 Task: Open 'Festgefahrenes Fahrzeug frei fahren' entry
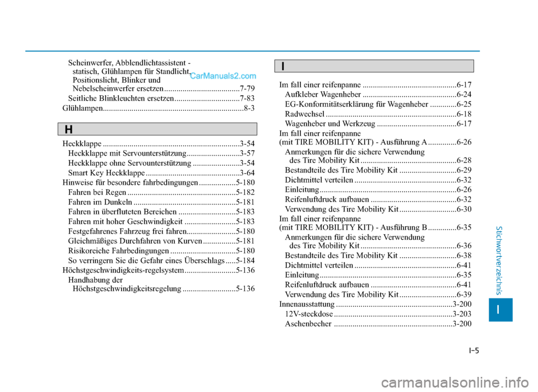pos(161,231)
